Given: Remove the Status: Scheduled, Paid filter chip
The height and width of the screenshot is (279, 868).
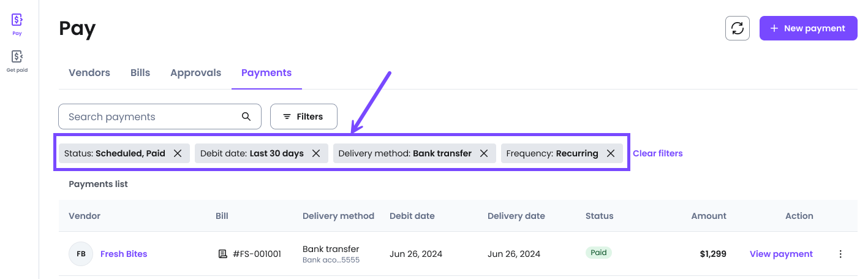Looking at the screenshot, I should (x=178, y=153).
